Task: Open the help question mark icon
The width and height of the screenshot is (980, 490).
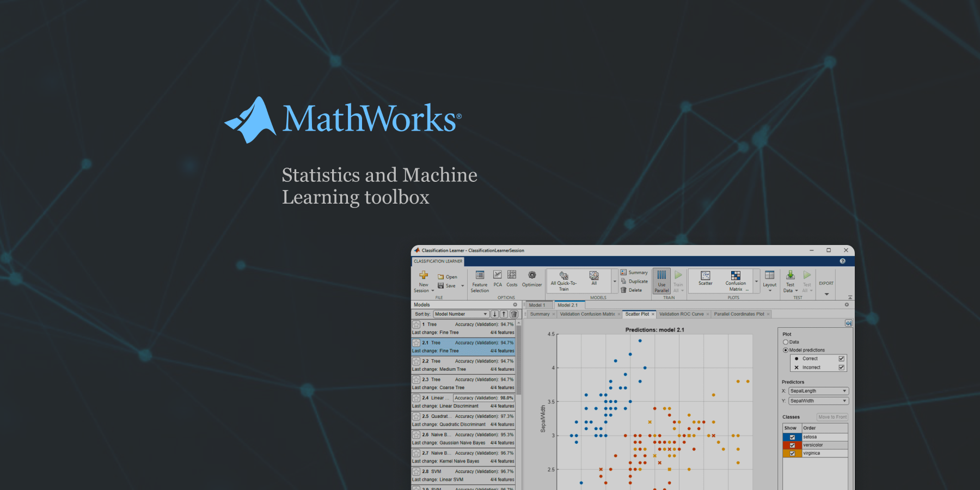Action: [842, 261]
